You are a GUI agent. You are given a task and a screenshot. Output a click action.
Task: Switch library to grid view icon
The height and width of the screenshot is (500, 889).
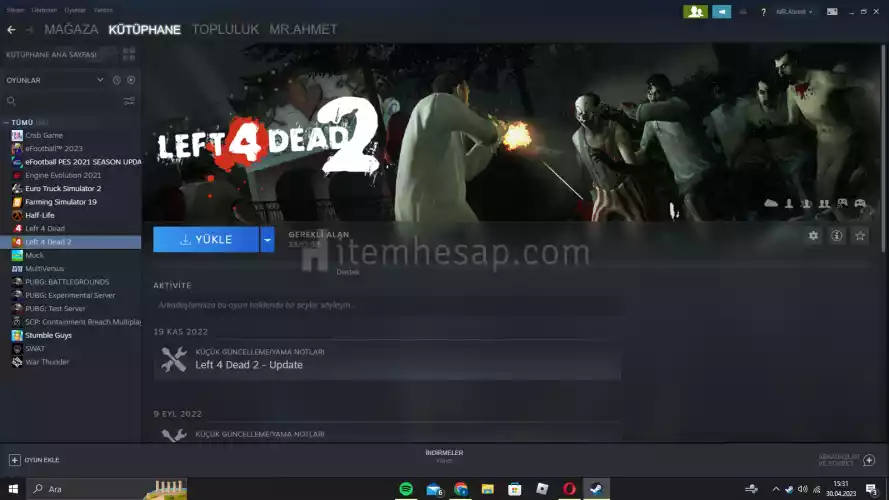pyautogui.click(x=129, y=55)
